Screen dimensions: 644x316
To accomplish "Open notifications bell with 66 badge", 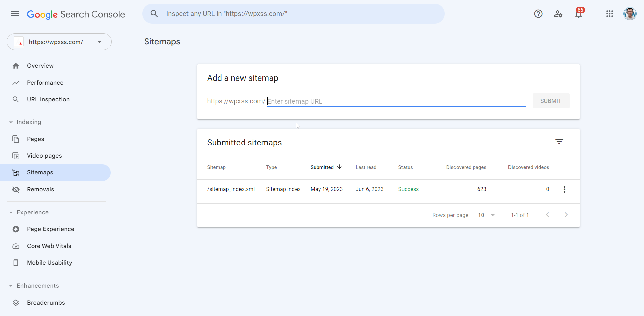I will click(x=579, y=13).
